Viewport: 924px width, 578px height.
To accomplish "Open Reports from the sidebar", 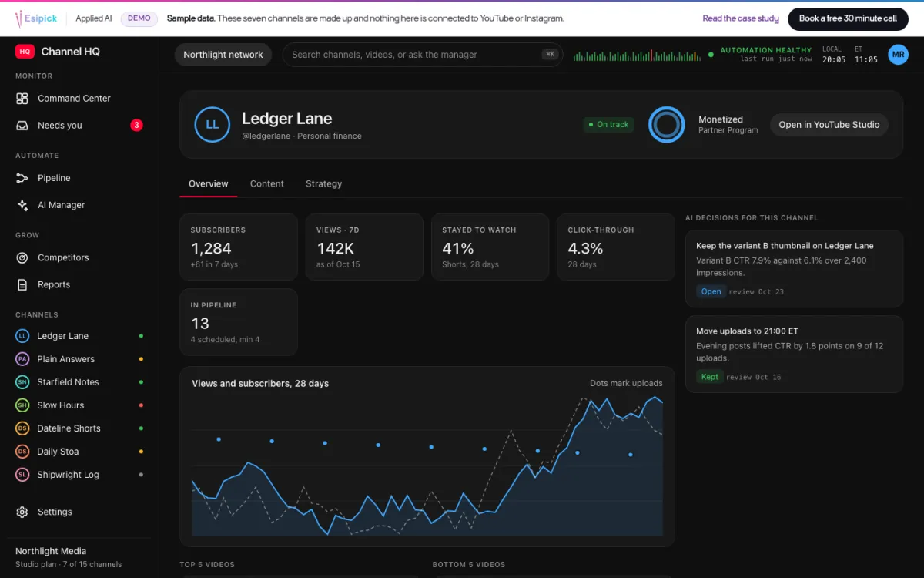I will click(x=79, y=285).
